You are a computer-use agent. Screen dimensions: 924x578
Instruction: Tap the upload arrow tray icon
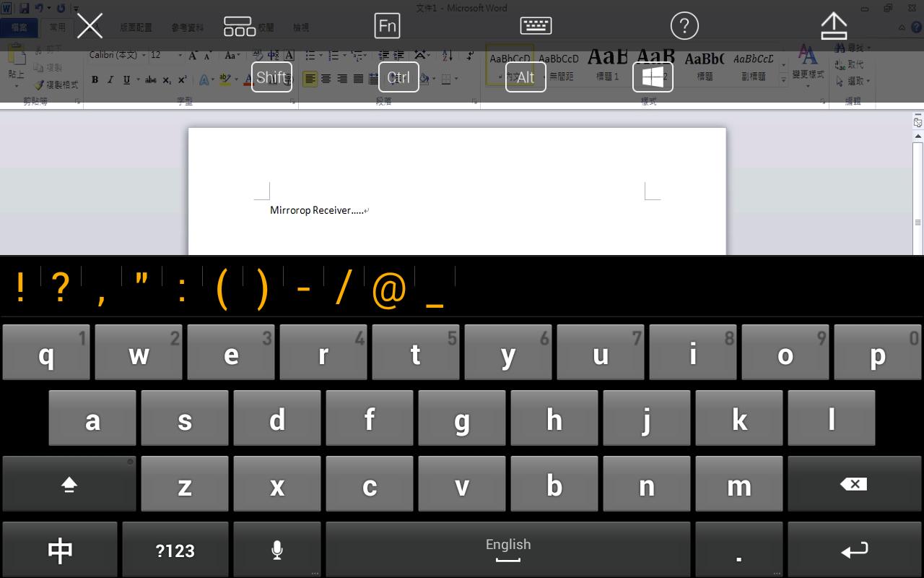tap(834, 26)
